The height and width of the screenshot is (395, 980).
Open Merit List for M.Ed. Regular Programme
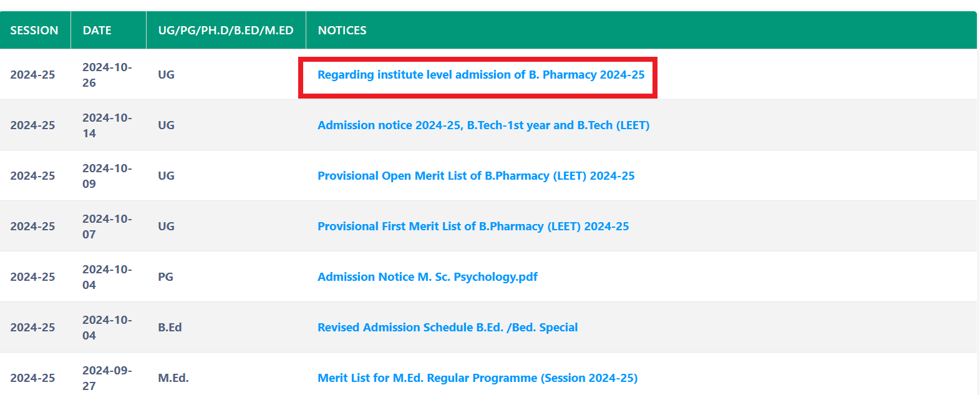pyautogui.click(x=477, y=378)
